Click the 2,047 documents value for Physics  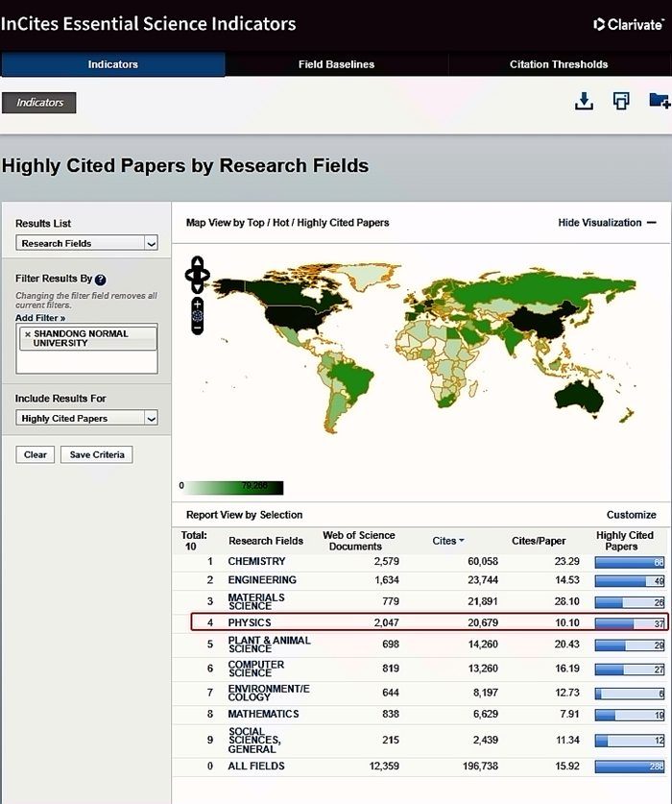click(x=386, y=622)
